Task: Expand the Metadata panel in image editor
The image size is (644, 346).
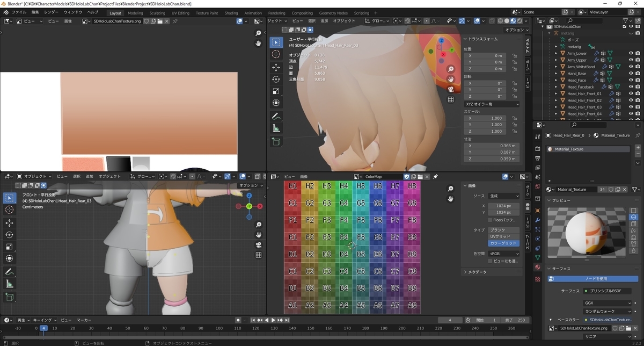Action: point(465,272)
